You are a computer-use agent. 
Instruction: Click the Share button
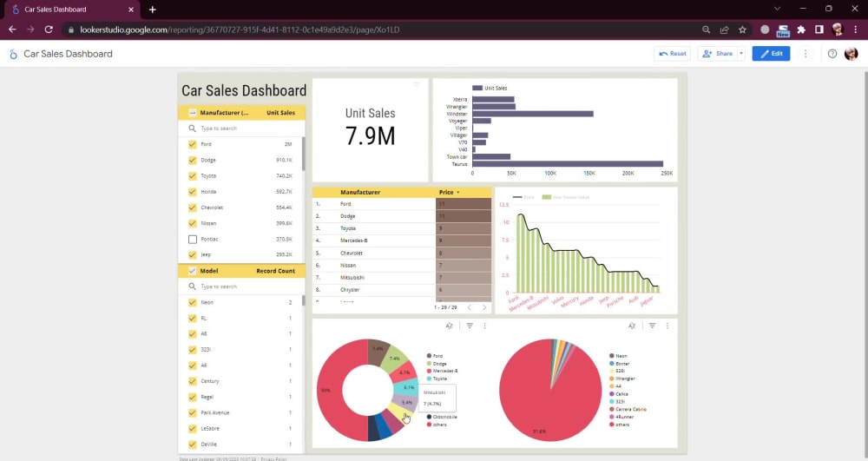pyautogui.click(x=718, y=54)
